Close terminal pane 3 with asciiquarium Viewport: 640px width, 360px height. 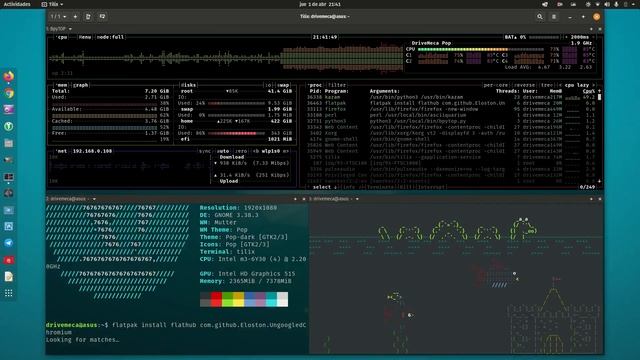coord(600,199)
